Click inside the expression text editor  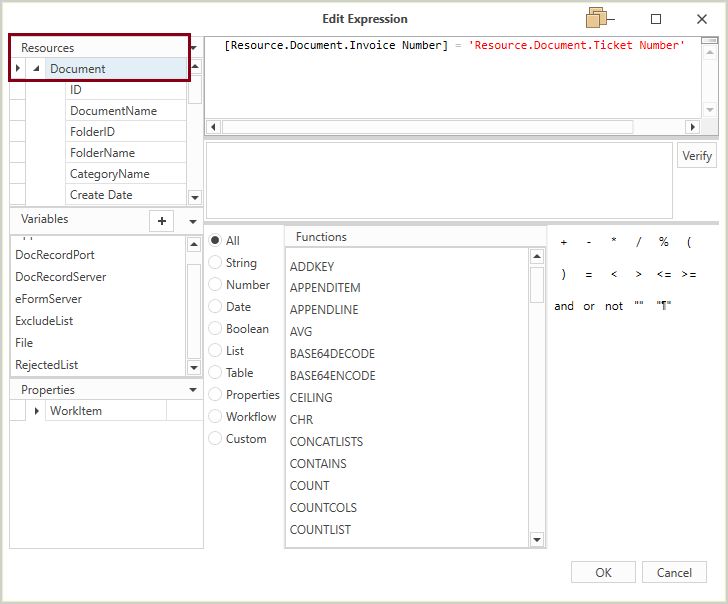coord(453,78)
